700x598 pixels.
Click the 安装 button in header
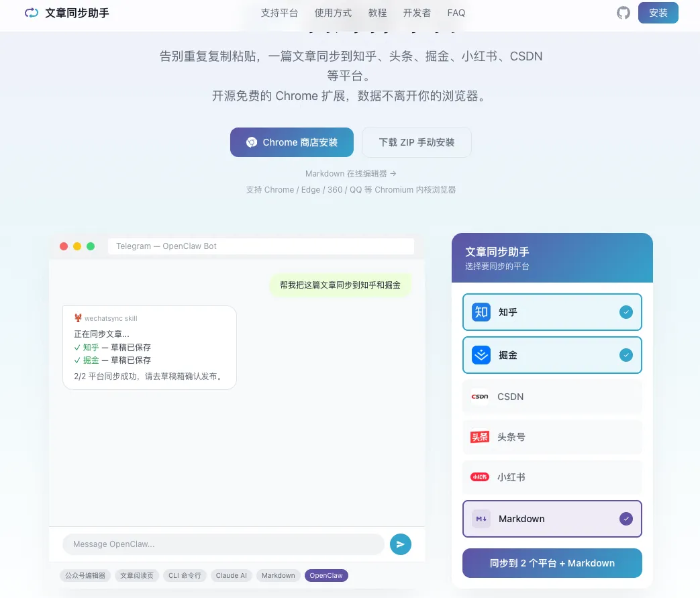click(658, 13)
